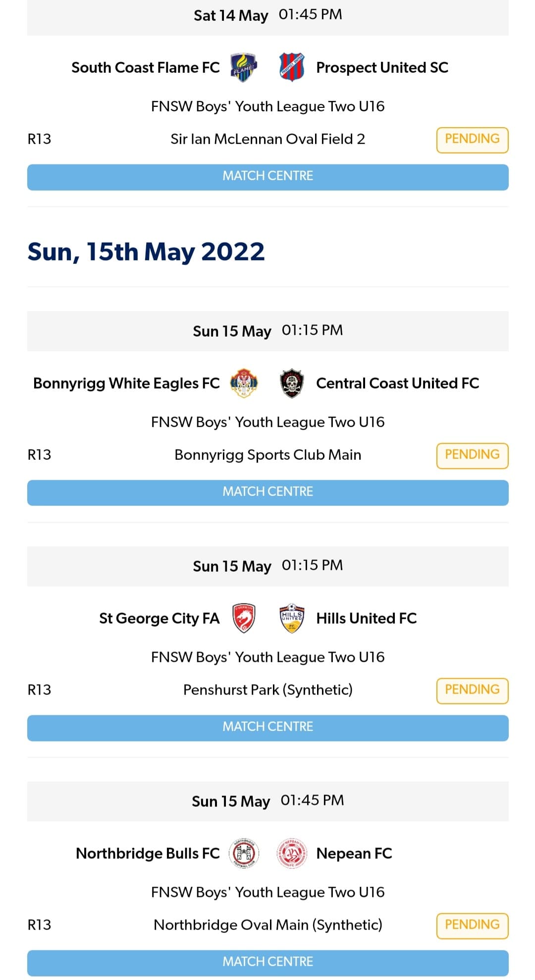Viewport: 535px width, 980px height.
Task: Click PENDING badge for Bonnyrigg match
Action: pyautogui.click(x=472, y=454)
